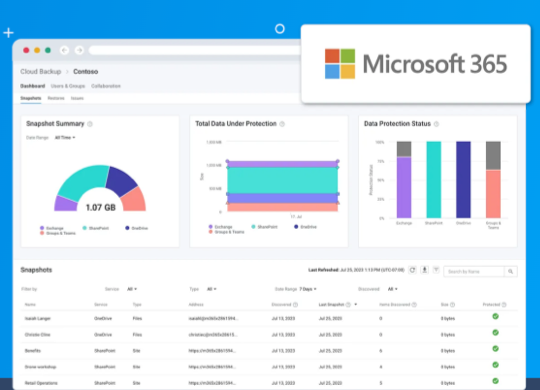This screenshot has height=390, width=540.
Task: Click the filter funnel icon
Action: 436,270
